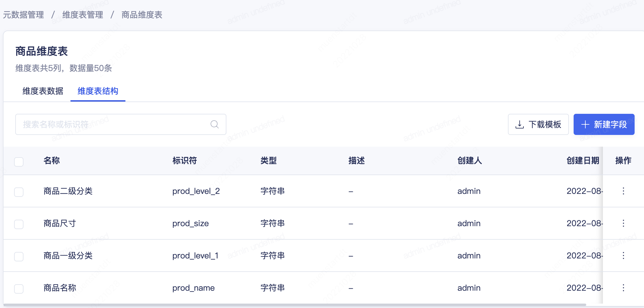Switch to the 维度表数据 tab
The image size is (644, 308).
coord(43,91)
